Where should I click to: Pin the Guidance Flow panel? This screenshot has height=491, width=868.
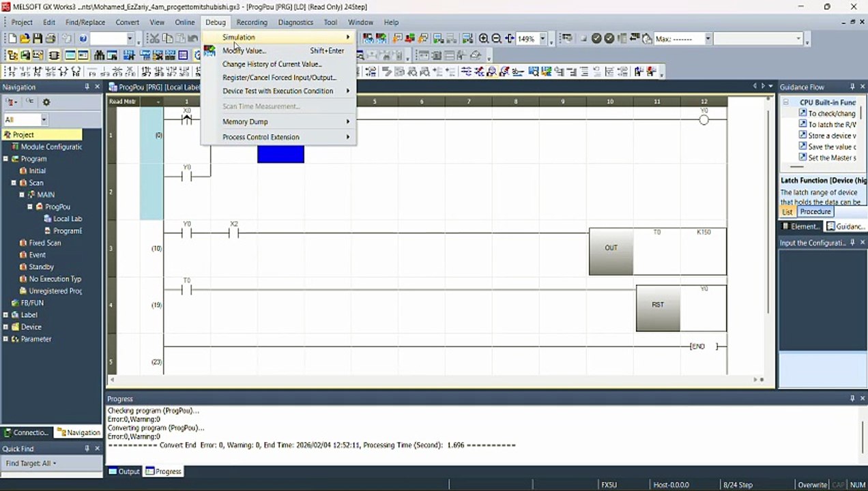[x=852, y=87]
